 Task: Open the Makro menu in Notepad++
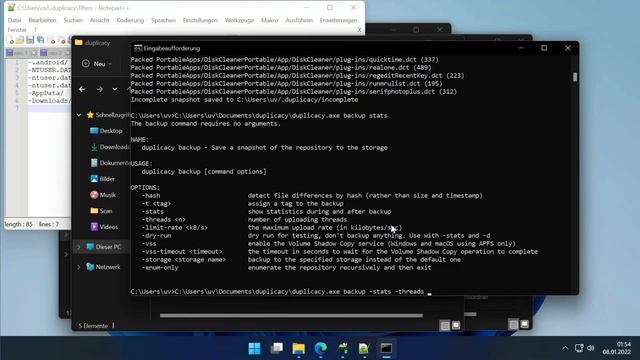pyautogui.click(x=269, y=20)
